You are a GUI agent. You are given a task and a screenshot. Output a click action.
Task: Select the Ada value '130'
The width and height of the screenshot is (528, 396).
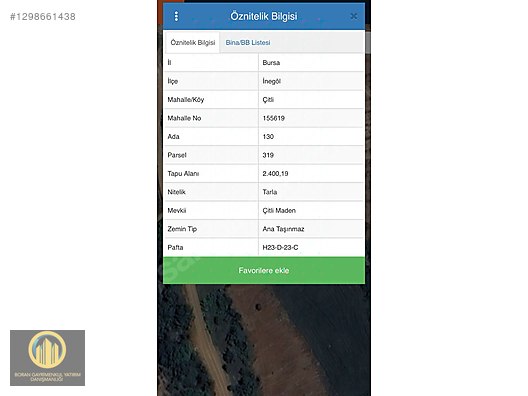[x=268, y=137]
